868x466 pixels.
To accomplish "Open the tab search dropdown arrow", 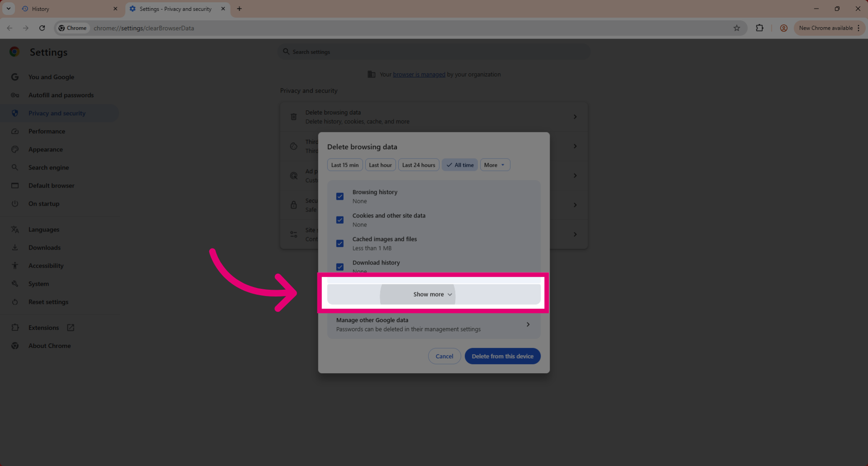I will (9, 9).
